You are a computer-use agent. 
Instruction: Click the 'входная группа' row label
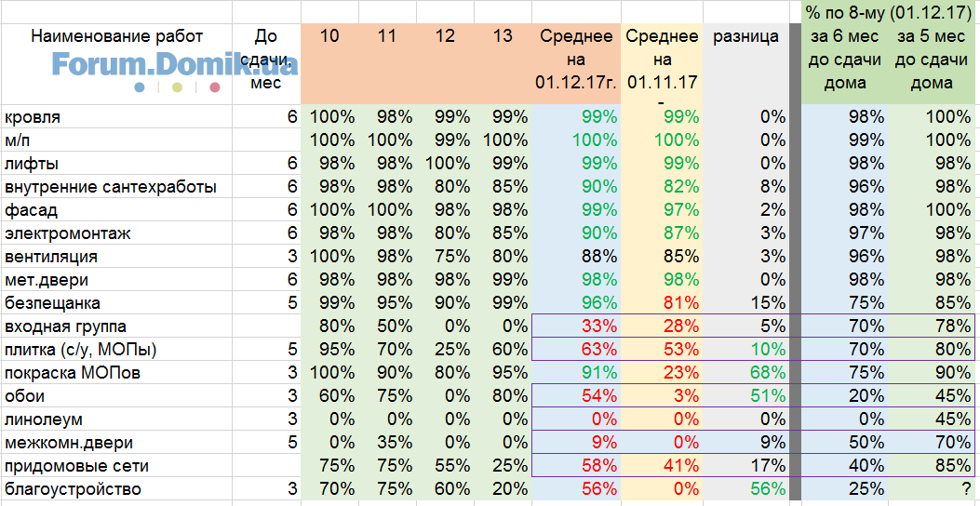[65, 326]
